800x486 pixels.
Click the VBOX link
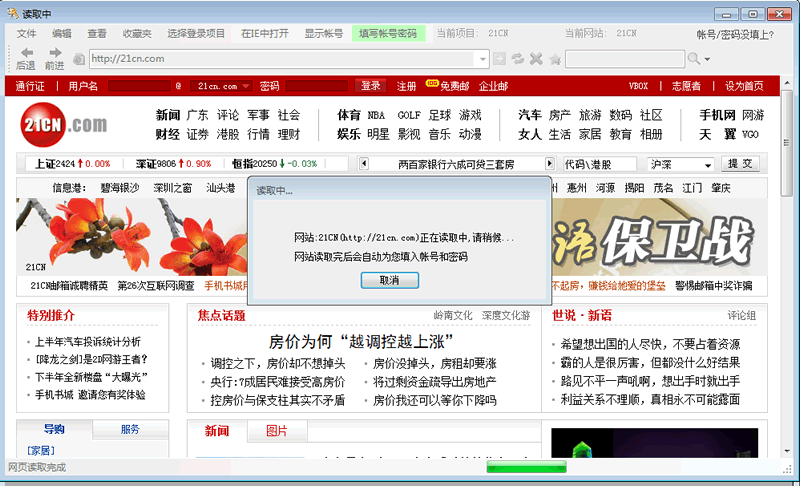638,86
